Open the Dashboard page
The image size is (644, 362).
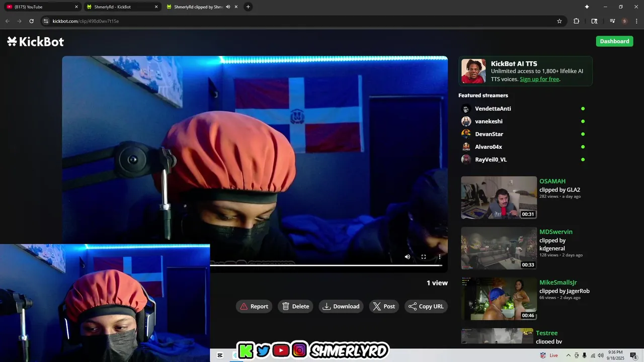(614, 41)
